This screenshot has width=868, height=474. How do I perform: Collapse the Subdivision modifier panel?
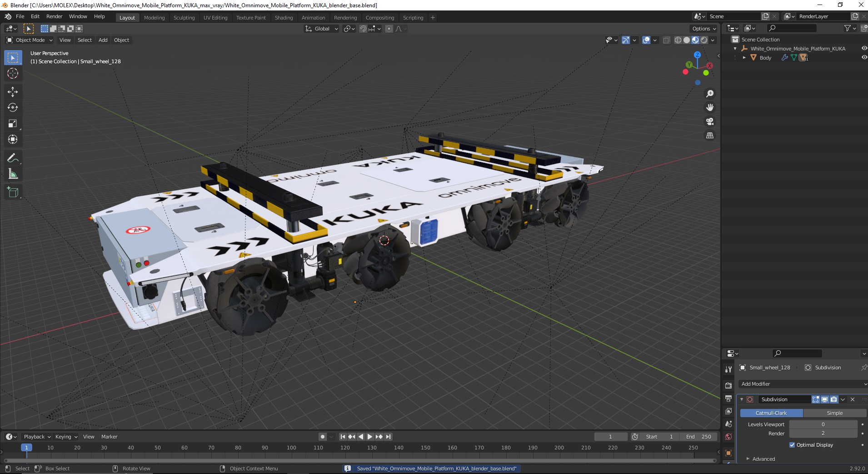point(742,399)
